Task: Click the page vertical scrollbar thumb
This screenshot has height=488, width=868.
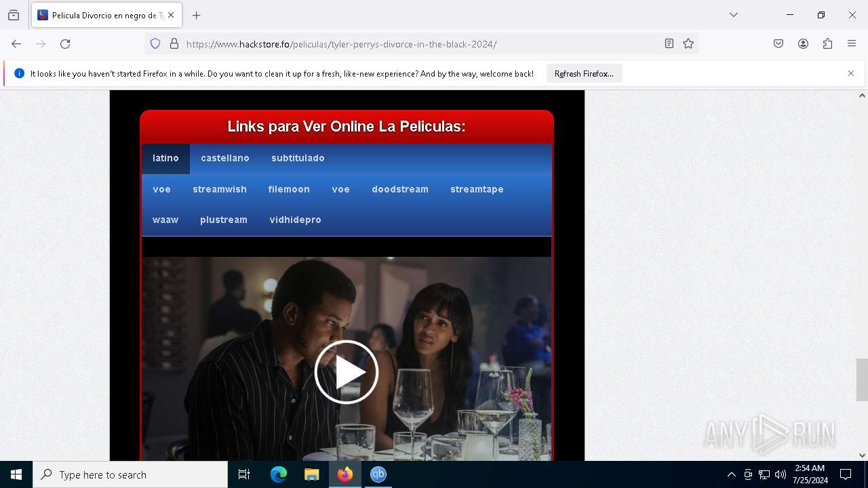Action: (862, 380)
